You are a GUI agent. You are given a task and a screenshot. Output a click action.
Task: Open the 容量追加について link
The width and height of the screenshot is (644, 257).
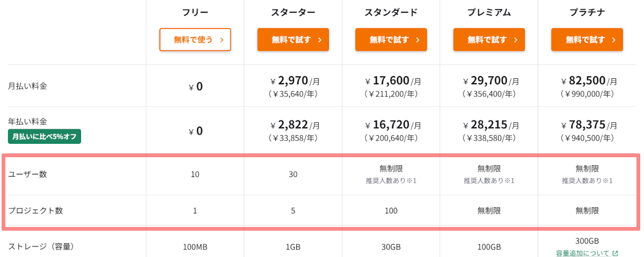click(582, 253)
